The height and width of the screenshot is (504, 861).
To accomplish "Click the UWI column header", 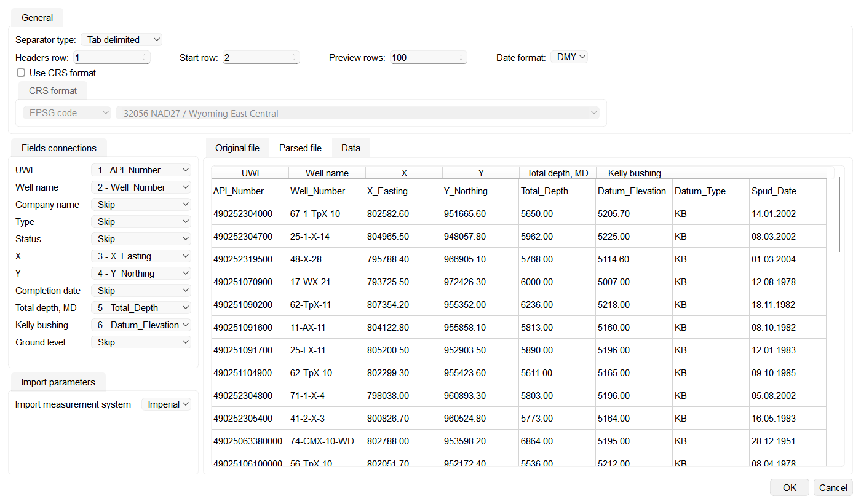I will (x=250, y=173).
